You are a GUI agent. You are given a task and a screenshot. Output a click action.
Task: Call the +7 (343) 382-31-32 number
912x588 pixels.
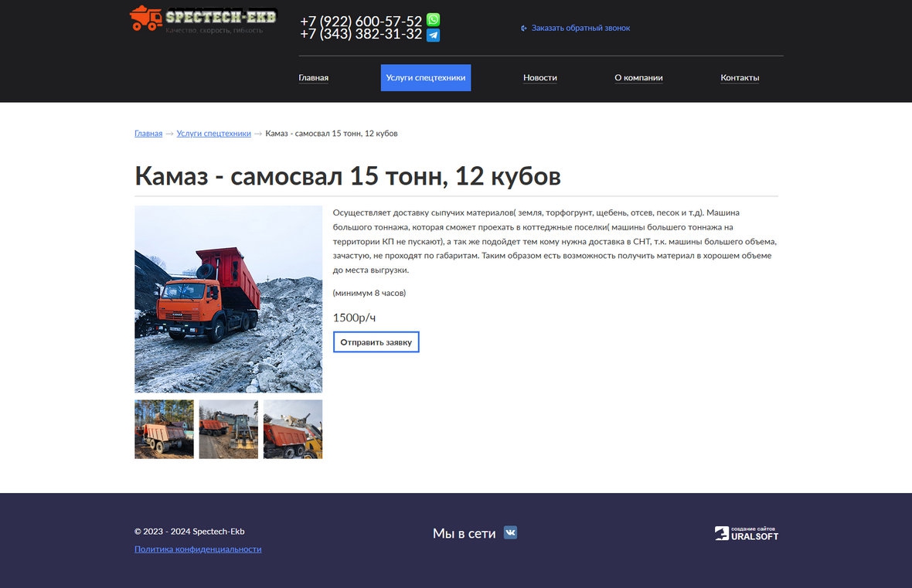coord(360,35)
